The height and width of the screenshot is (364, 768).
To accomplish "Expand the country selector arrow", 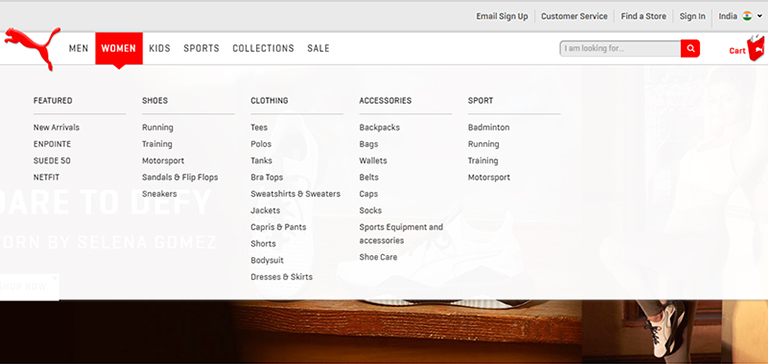I will [760, 16].
